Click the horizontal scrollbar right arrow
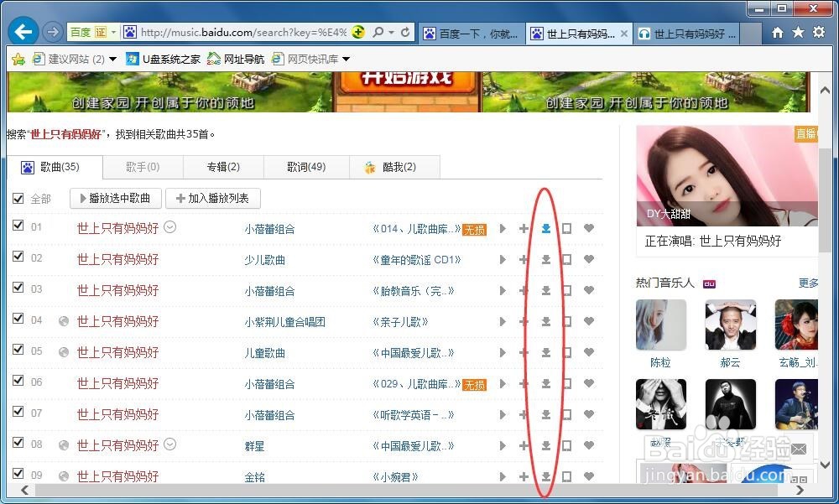Image resolution: width=839 pixels, height=504 pixels. coord(800,490)
